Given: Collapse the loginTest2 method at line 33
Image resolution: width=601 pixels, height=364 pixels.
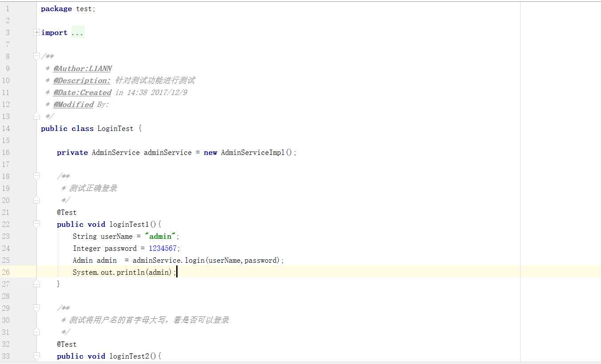Looking at the screenshot, I should pos(36,356).
